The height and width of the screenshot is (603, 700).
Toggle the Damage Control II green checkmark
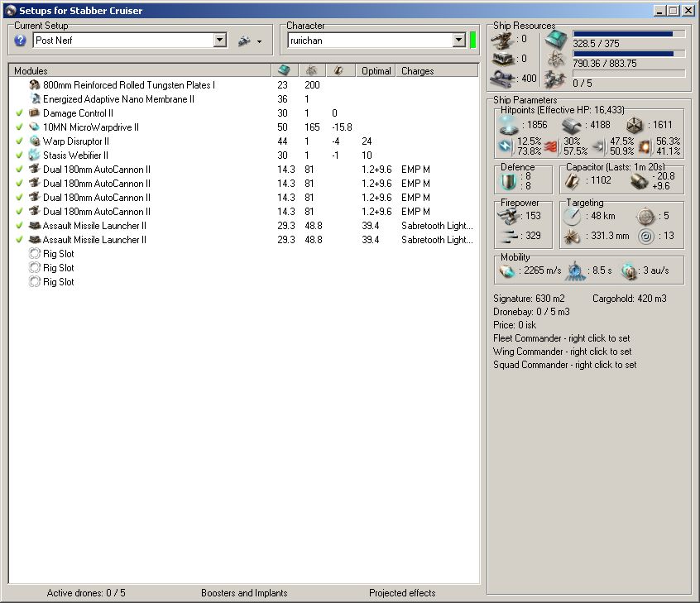pos(19,113)
